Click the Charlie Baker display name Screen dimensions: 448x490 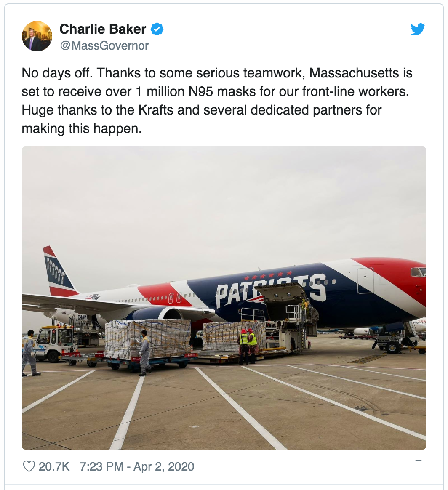103,29
